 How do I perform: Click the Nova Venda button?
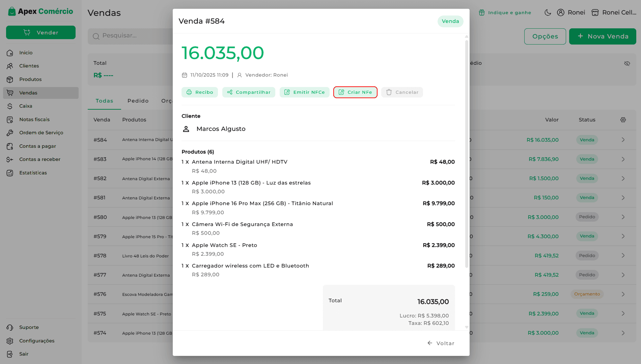[x=603, y=36]
